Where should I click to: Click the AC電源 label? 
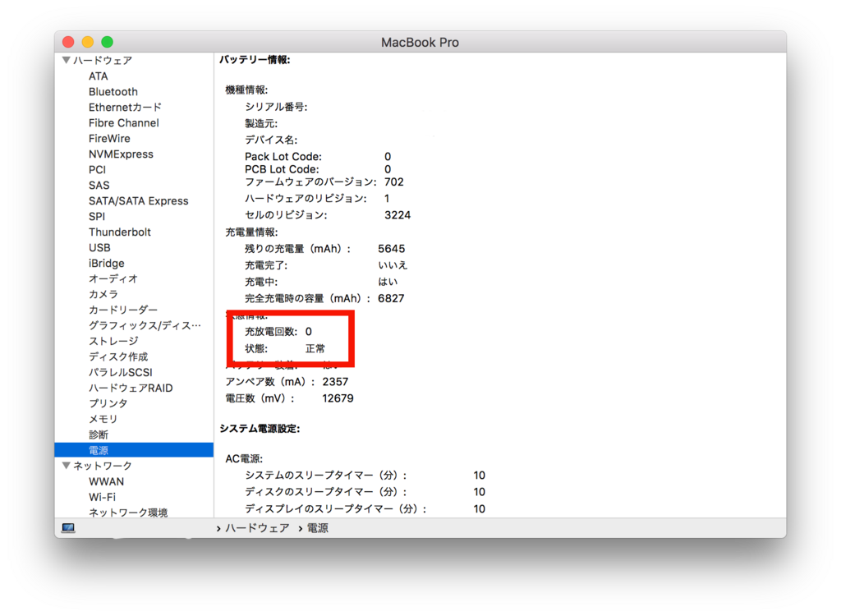(x=244, y=459)
